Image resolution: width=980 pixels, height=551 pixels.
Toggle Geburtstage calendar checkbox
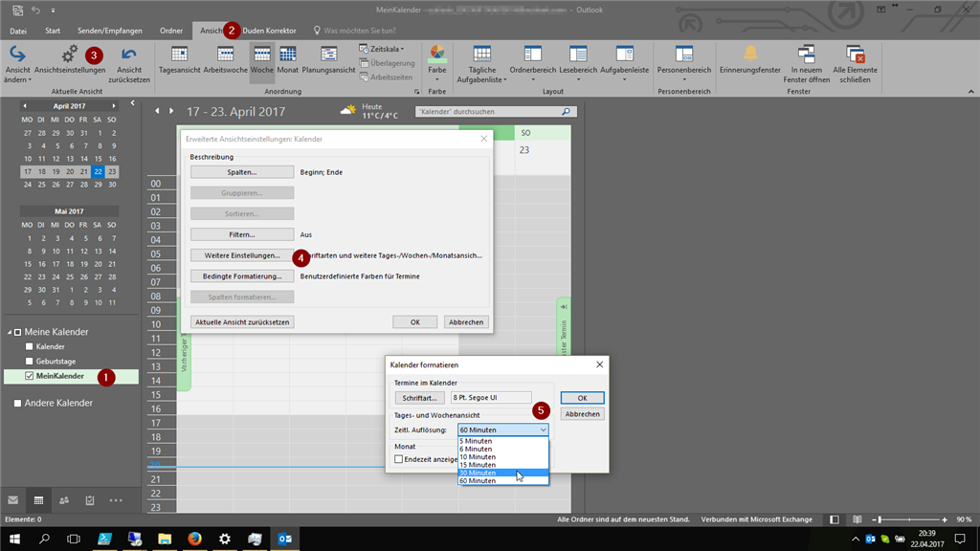click(x=29, y=361)
